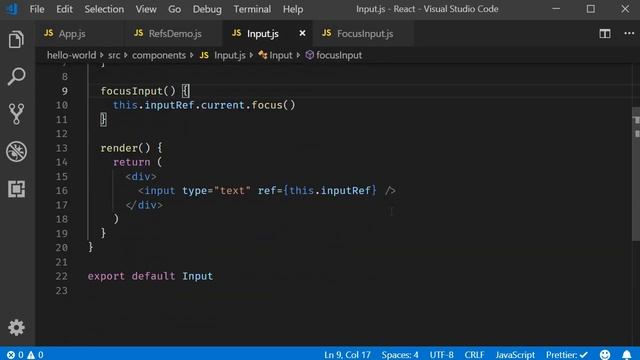Image resolution: width=640 pixels, height=360 pixels.
Task: Click the focusInput method breadcrumb
Action: tap(334, 55)
